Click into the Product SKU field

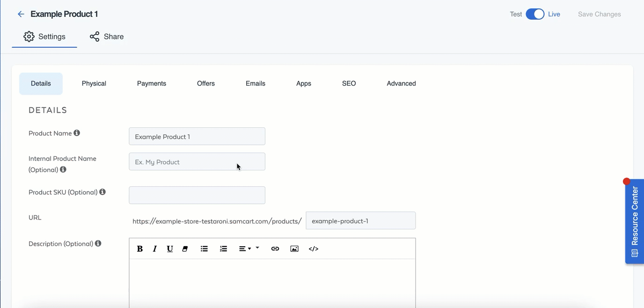pos(197,195)
